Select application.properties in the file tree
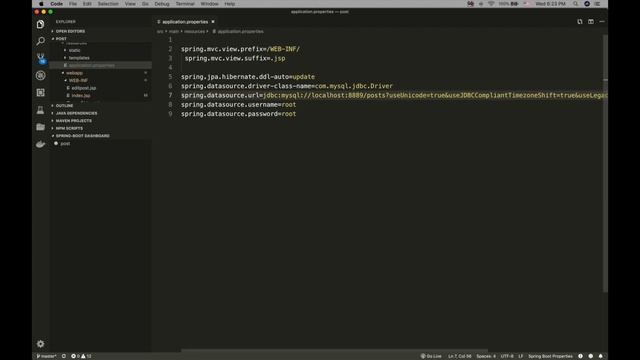Screen dimensions: 640x360 tap(100, 65)
